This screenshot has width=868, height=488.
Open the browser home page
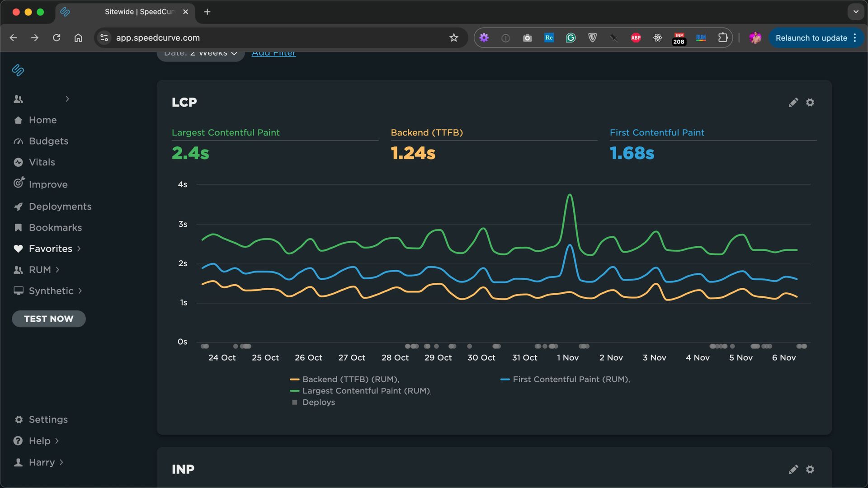(x=78, y=38)
